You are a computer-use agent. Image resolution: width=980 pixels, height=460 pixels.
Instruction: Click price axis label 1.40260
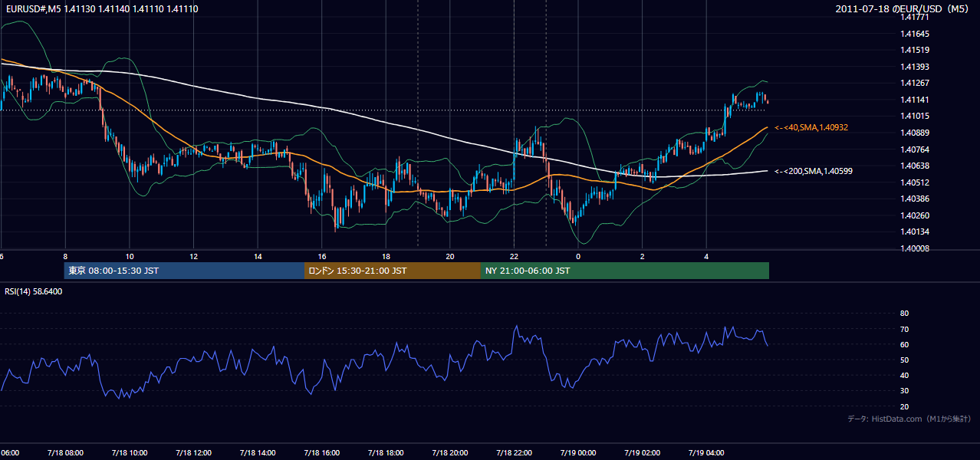pos(916,215)
